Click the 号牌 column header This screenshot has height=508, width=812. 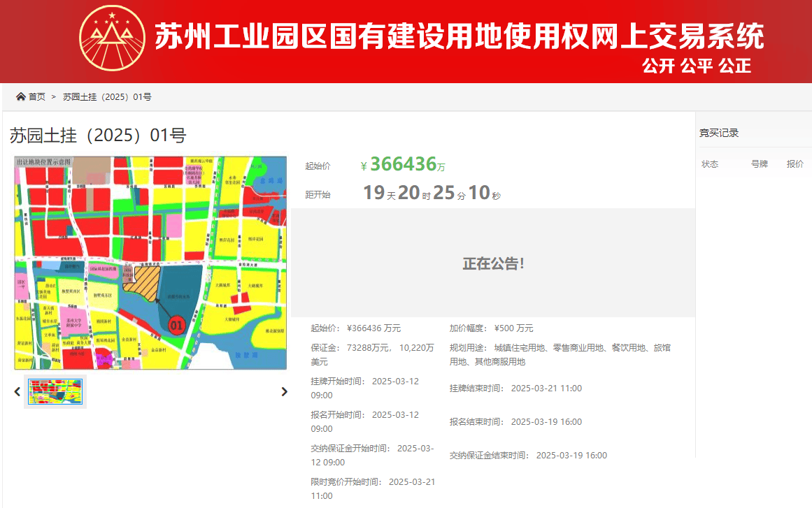tap(760, 164)
